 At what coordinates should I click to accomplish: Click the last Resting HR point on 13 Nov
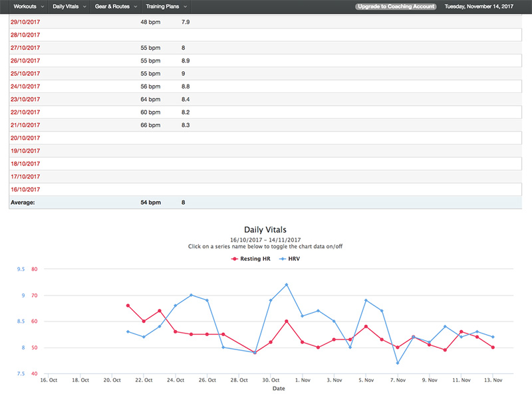(493, 347)
